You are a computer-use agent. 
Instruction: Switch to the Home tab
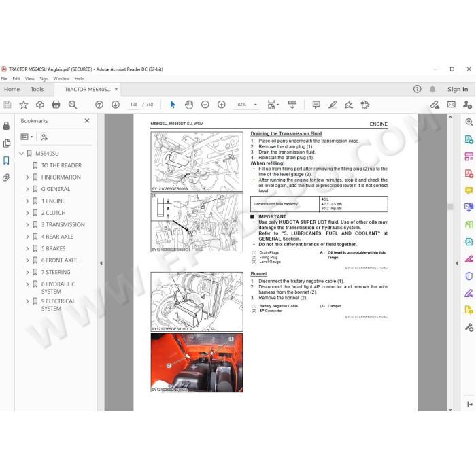[12, 89]
